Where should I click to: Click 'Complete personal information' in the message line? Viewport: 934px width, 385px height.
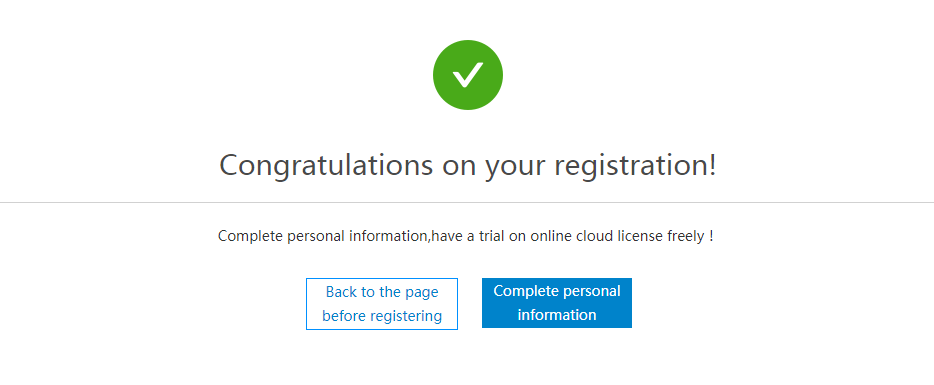323,236
